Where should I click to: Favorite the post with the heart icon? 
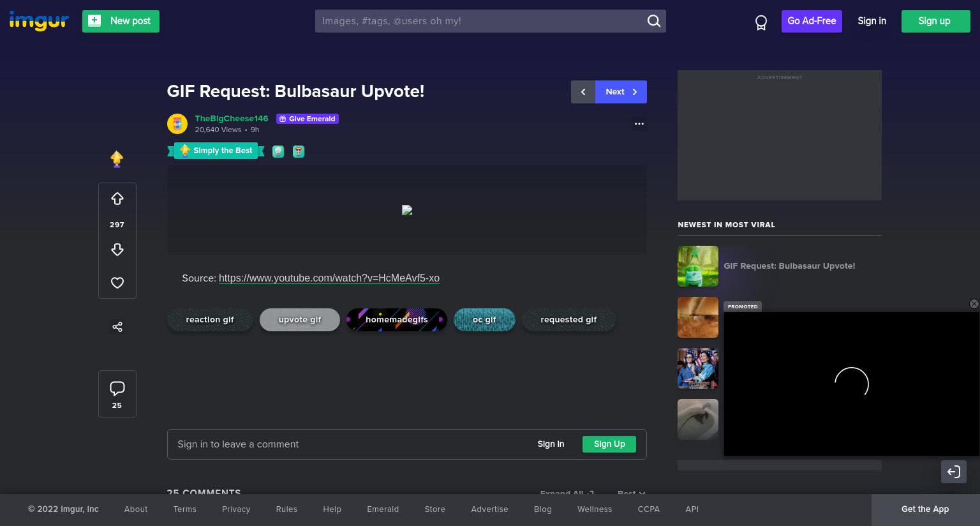[x=117, y=283]
